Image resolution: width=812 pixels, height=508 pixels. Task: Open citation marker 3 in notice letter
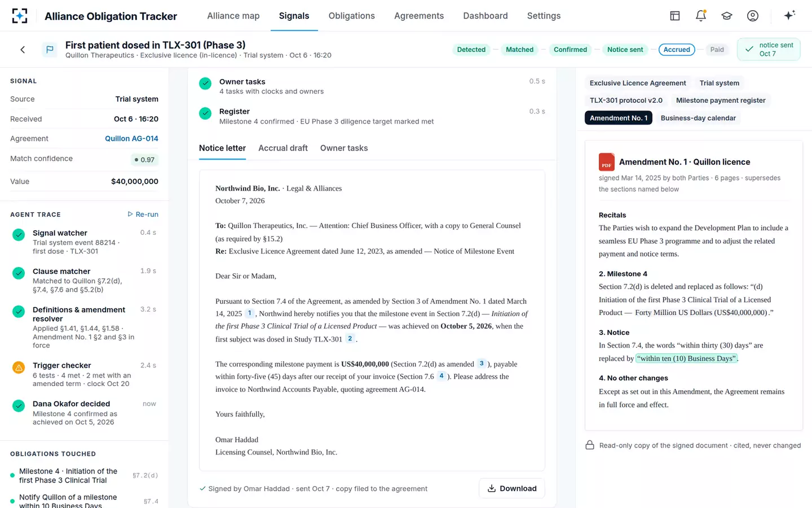point(482,364)
